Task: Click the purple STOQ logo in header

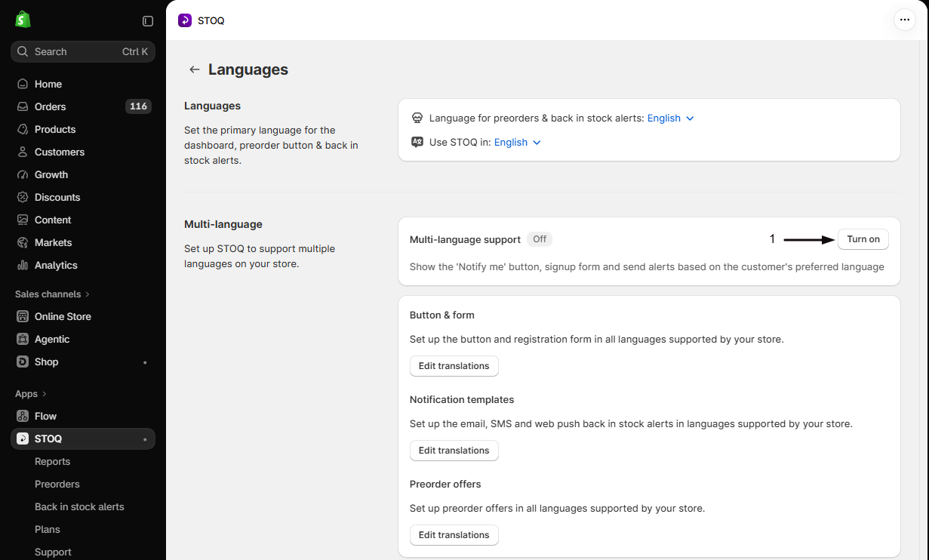Action: (x=185, y=20)
